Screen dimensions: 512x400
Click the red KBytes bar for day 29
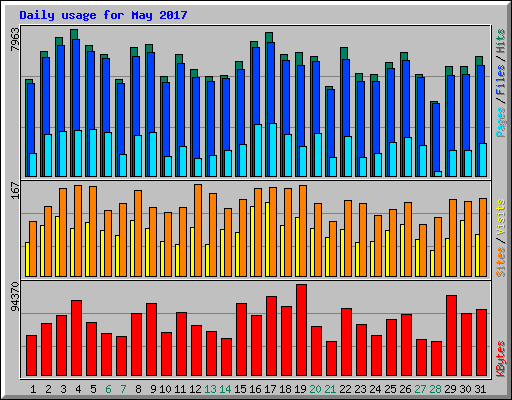point(451,335)
